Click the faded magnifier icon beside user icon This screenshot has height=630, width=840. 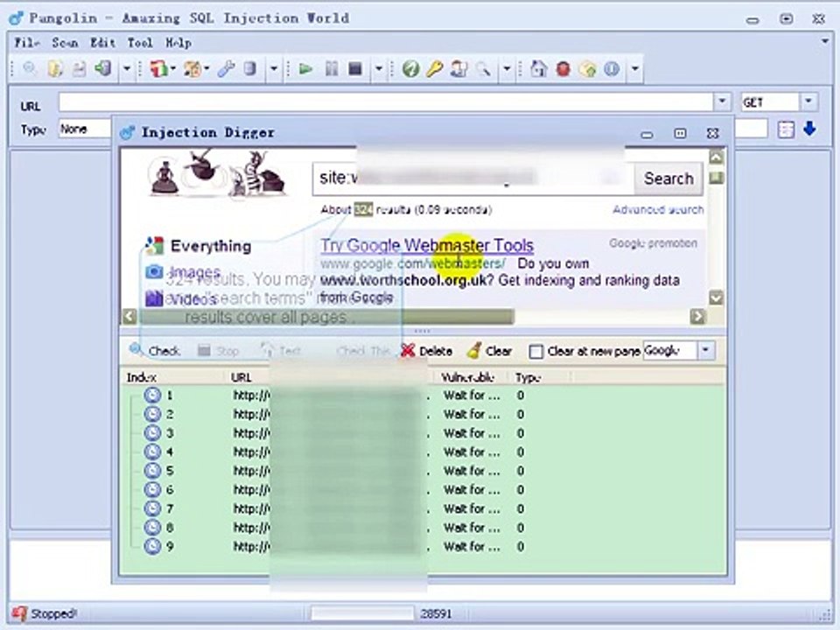point(483,68)
